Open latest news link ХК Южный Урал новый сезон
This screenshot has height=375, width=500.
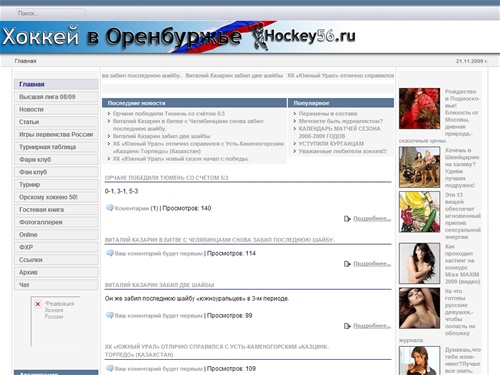pos(180,159)
